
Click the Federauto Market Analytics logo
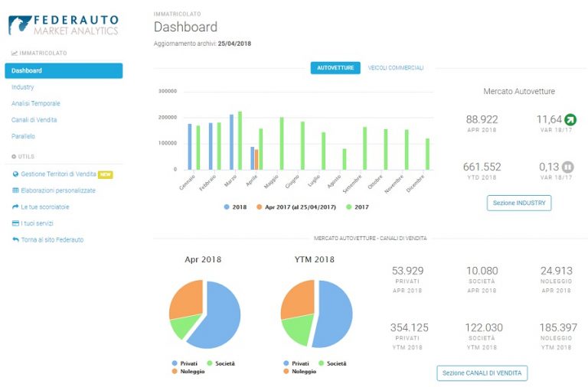[64, 25]
